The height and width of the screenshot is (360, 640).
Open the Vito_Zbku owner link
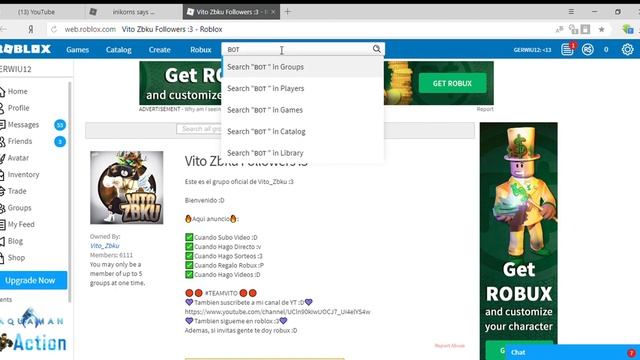click(x=104, y=246)
